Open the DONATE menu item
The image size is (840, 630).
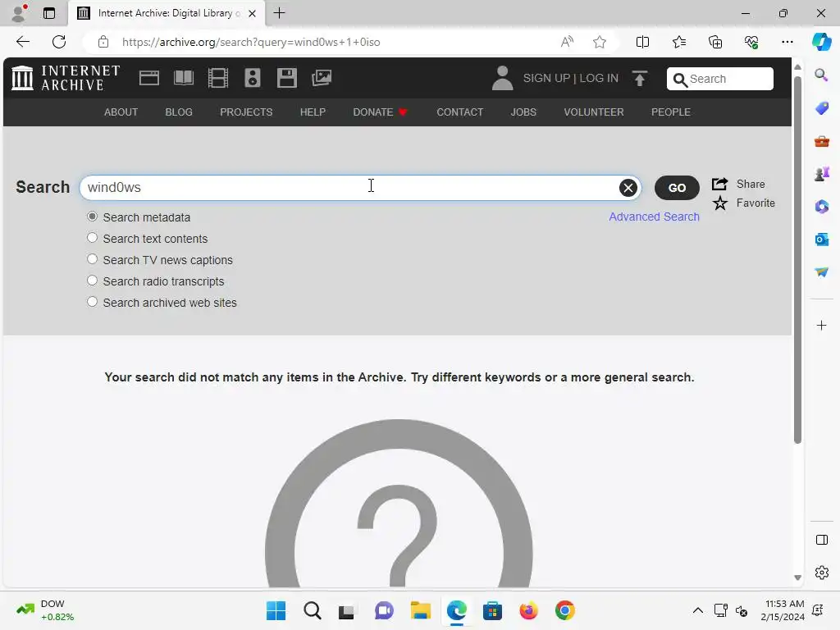[381, 112]
